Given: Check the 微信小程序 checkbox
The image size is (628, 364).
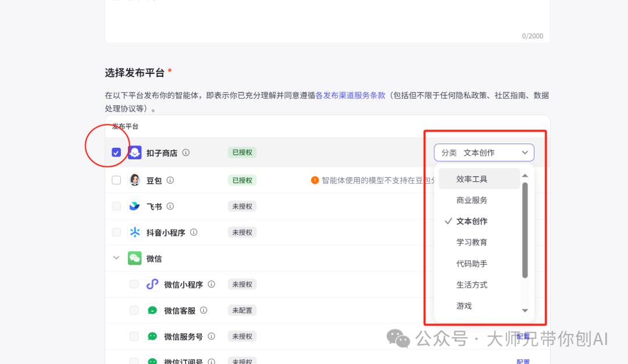Looking at the screenshot, I should click(x=134, y=284).
